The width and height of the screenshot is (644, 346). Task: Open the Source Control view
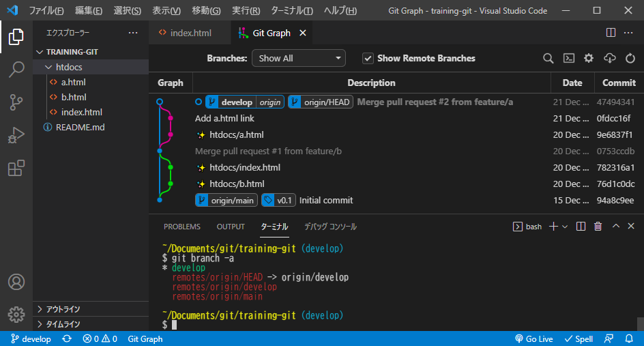tap(16, 102)
